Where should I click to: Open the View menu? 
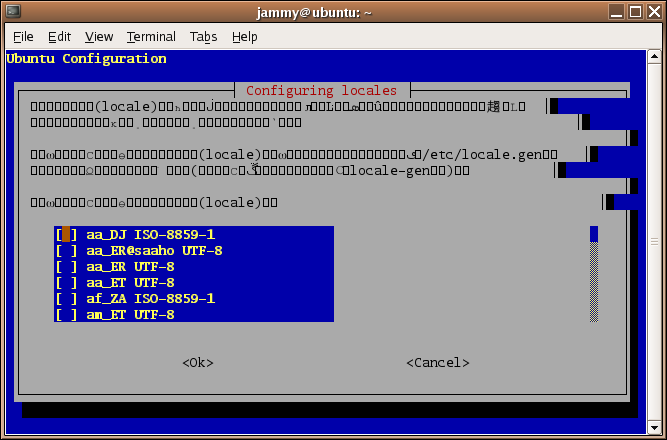coord(99,37)
